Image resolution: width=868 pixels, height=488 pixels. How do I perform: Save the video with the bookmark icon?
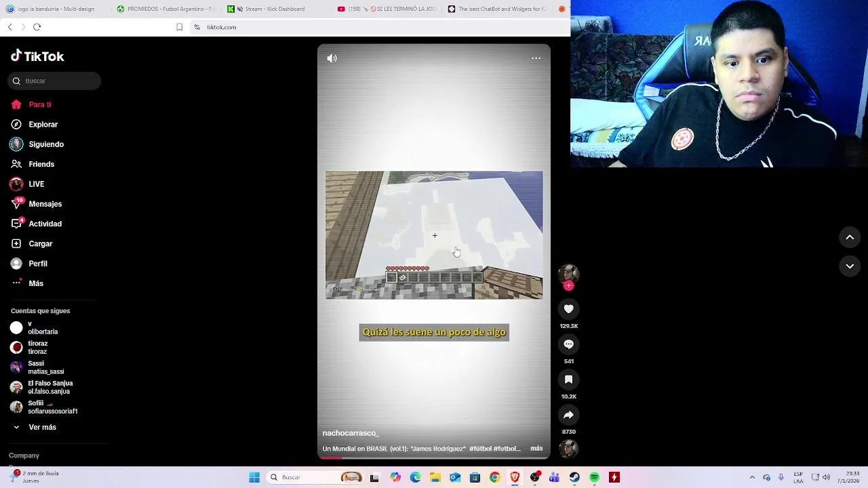click(568, 380)
